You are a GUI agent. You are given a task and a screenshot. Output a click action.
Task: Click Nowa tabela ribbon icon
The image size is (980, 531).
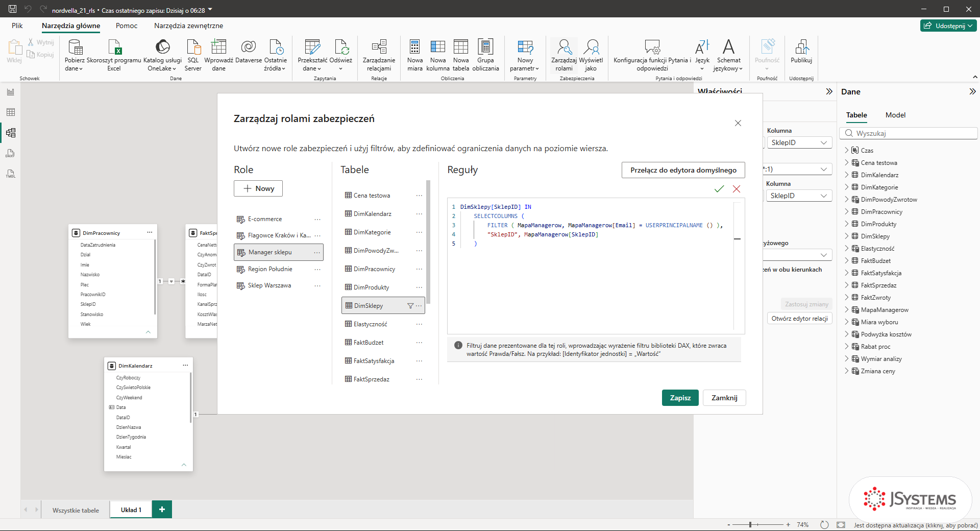(461, 55)
